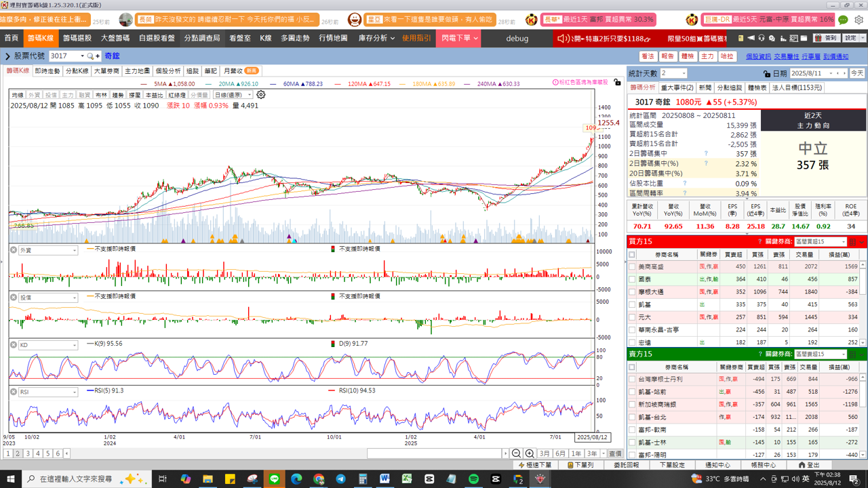Screen dimensions: 868x488
Task: Zoom out the chart with minus magnifier
Action: pyautogui.click(x=516, y=453)
